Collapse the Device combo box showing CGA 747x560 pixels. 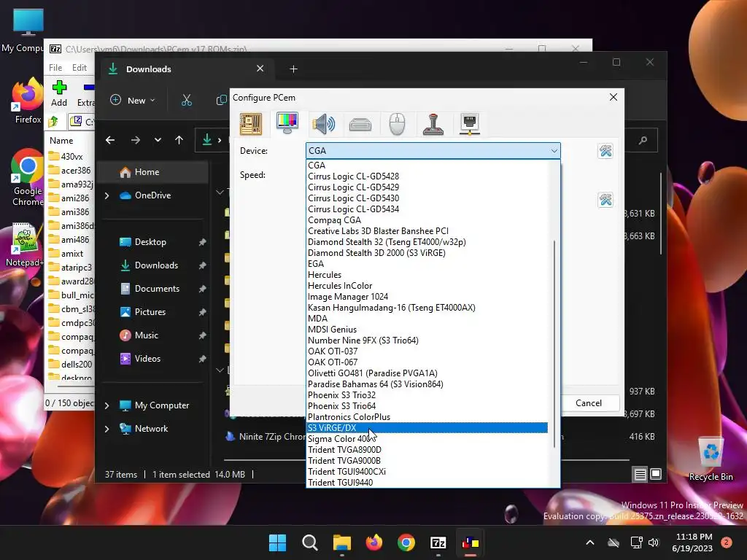[x=433, y=150]
